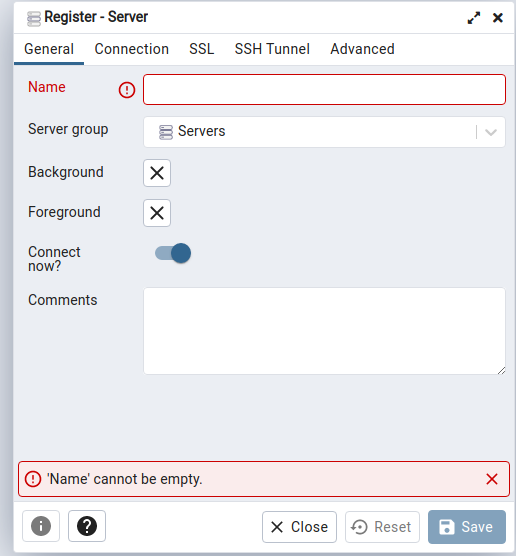The width and height of the screenshot is (516, 556).
Task: Open the Servers combo box
Action: point(324,132)
